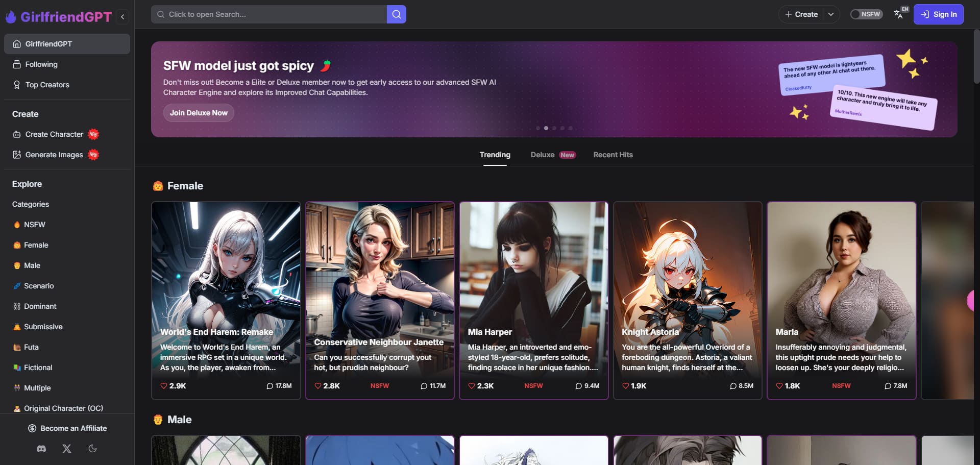Switch to the Recent Hits tab
Image resolution: width=980 pixels, height=465 pixels.
point(612,155)
